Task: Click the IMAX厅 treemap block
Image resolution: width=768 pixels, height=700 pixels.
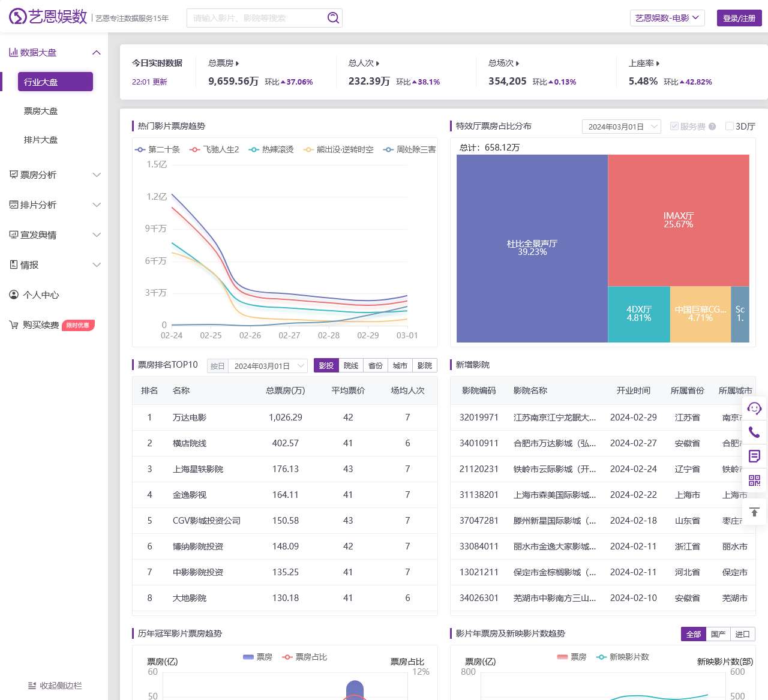Action: 678,220
